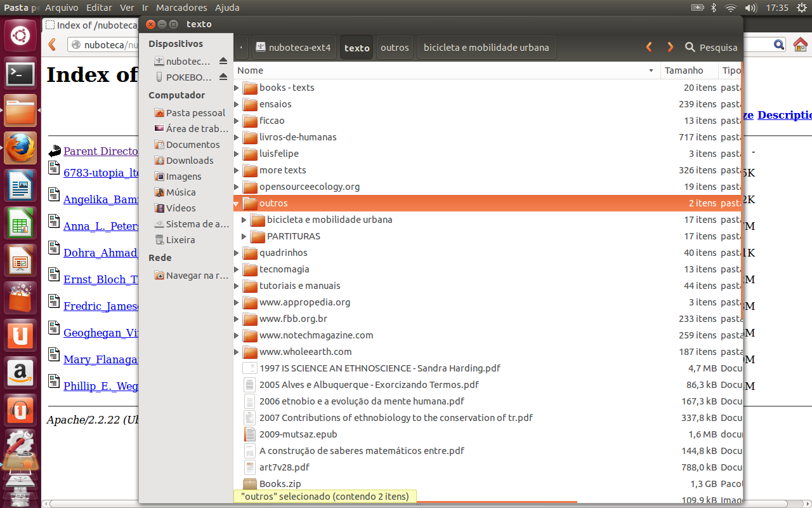Eject the POKEBO device

(223, 77)
